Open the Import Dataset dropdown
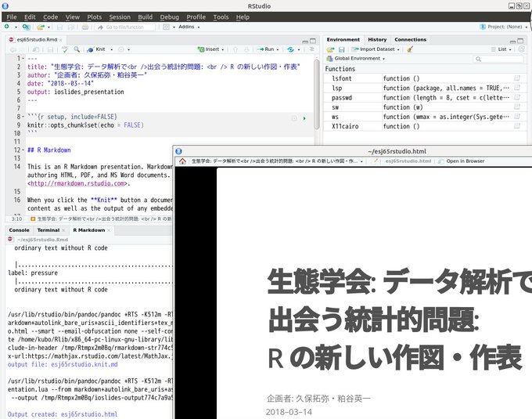 (x=376, y=49)
